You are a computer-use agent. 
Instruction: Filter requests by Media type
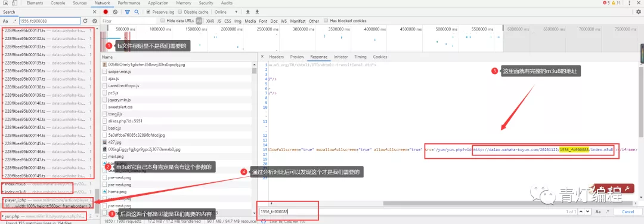250,20
